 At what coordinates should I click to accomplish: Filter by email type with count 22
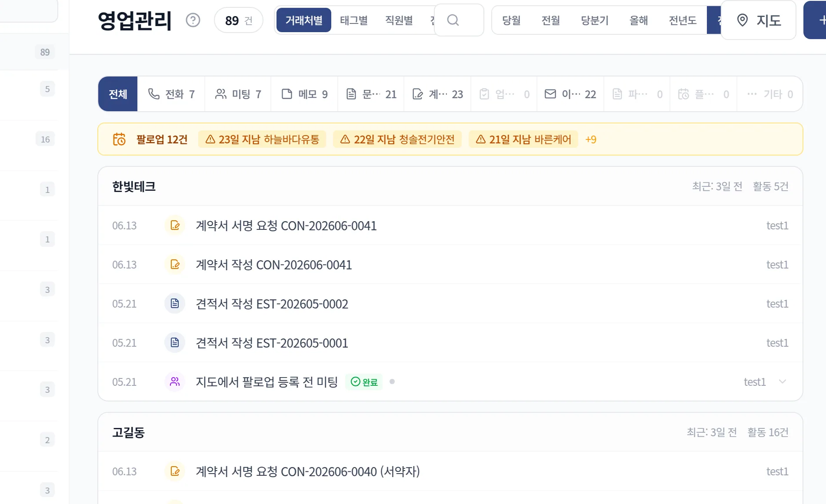[570, 94]
